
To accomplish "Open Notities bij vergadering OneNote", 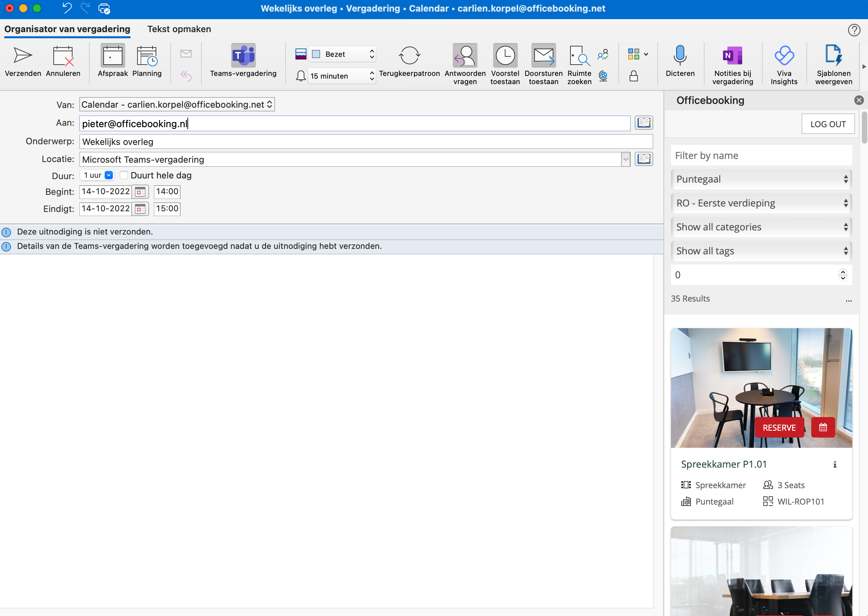I will pyautogui.click(x=733, y=65).
